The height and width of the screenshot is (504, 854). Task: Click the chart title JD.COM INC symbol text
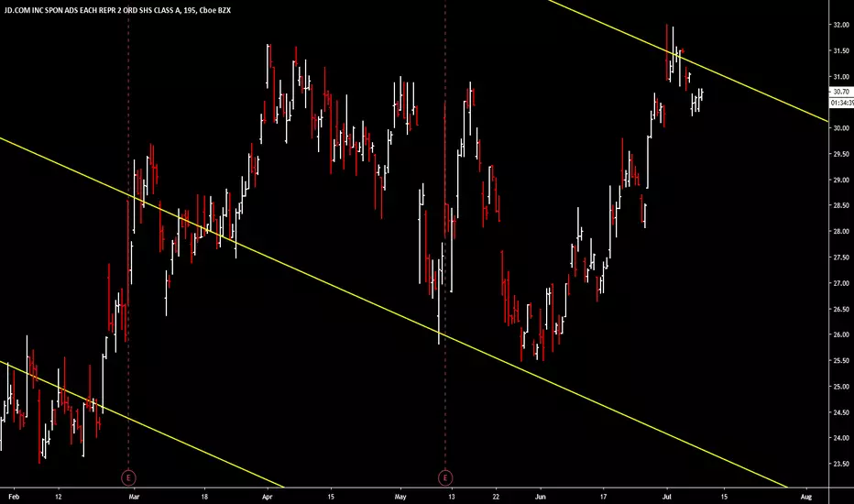coord(117,10)
